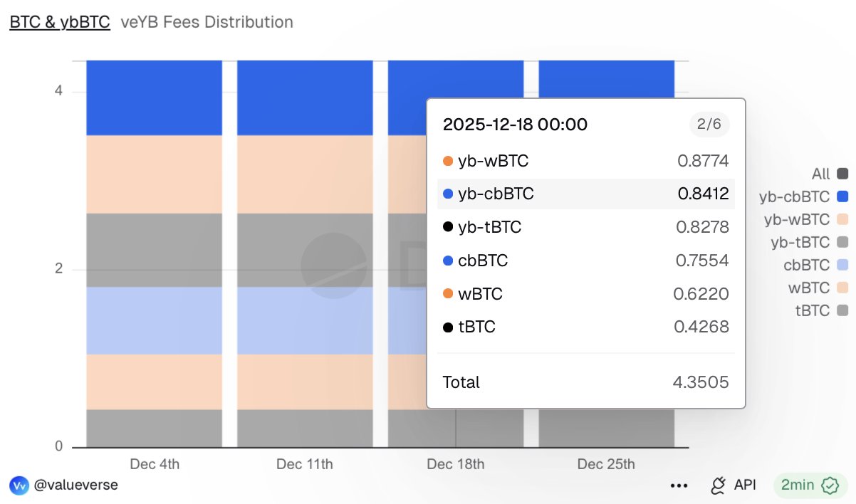Click the API button label

[x=745, y=485]
